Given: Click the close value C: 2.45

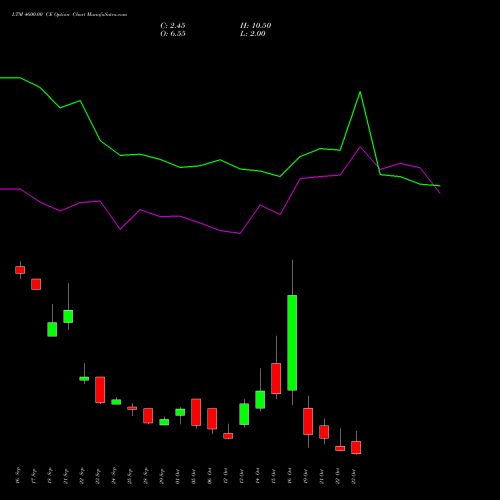Looking at the screenshot, I should tap(173, 26).
